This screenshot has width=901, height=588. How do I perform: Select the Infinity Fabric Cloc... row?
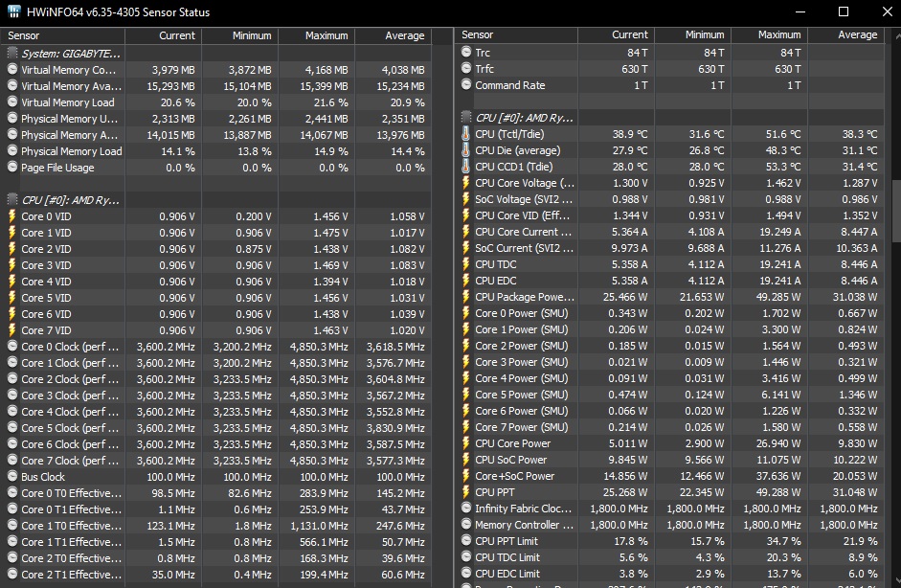point(671,509)
